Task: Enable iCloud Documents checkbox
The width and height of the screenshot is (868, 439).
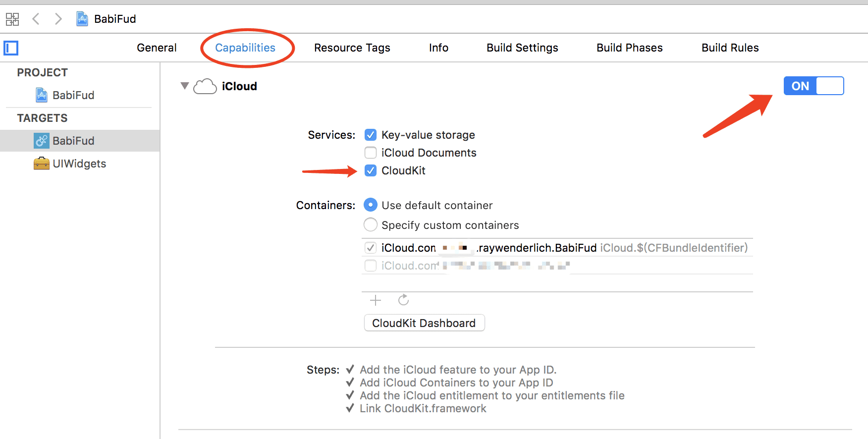Action: (x=371, y=153)
